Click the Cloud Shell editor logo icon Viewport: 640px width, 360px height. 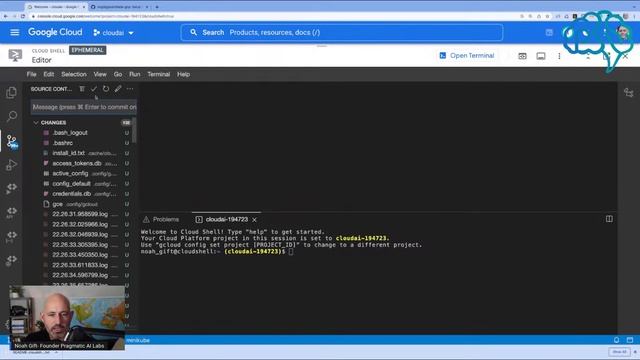point(15,55)
